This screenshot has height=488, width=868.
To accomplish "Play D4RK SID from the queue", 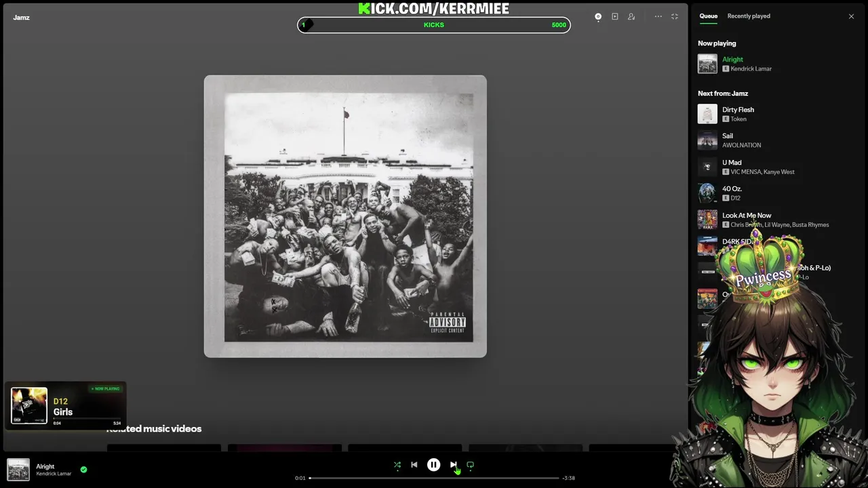I will [737, 242].
